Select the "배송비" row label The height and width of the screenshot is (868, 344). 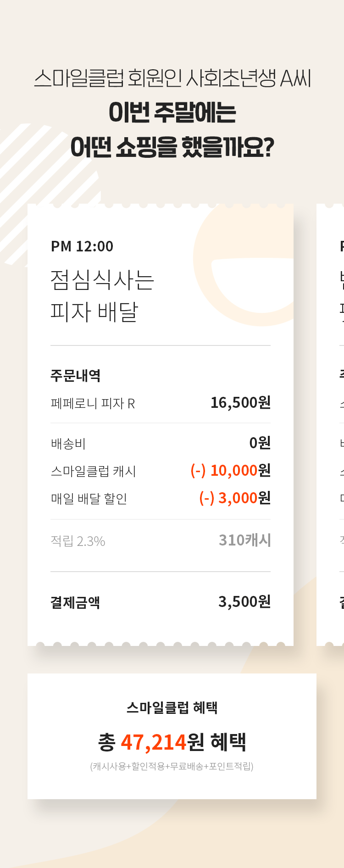[x=68, y=444]
